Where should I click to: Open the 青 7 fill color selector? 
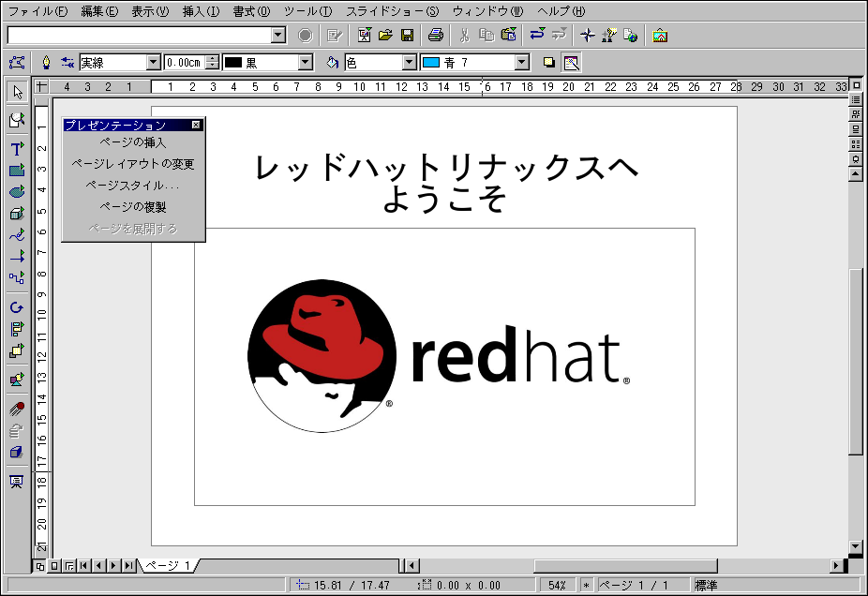[522, 63]
